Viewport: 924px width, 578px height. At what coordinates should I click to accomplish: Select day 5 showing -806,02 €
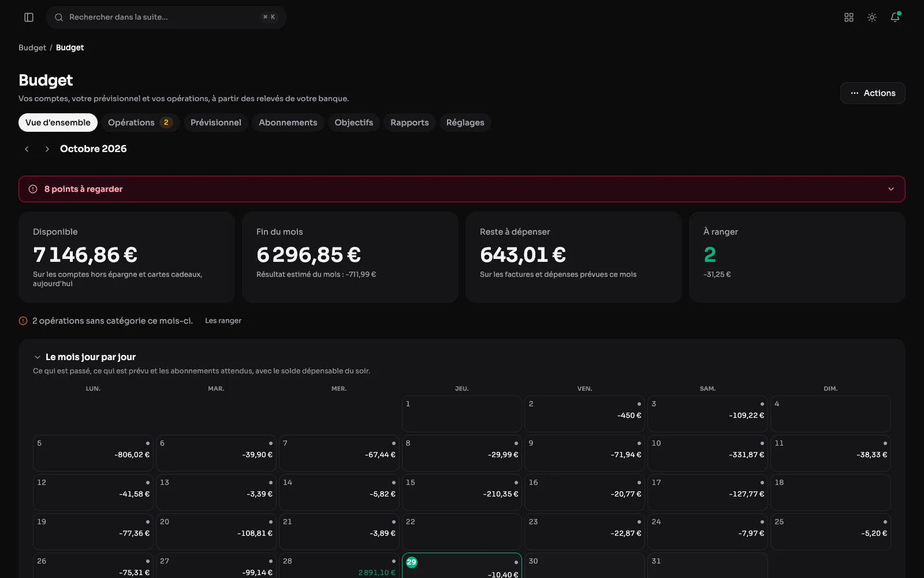pos(93,453)
